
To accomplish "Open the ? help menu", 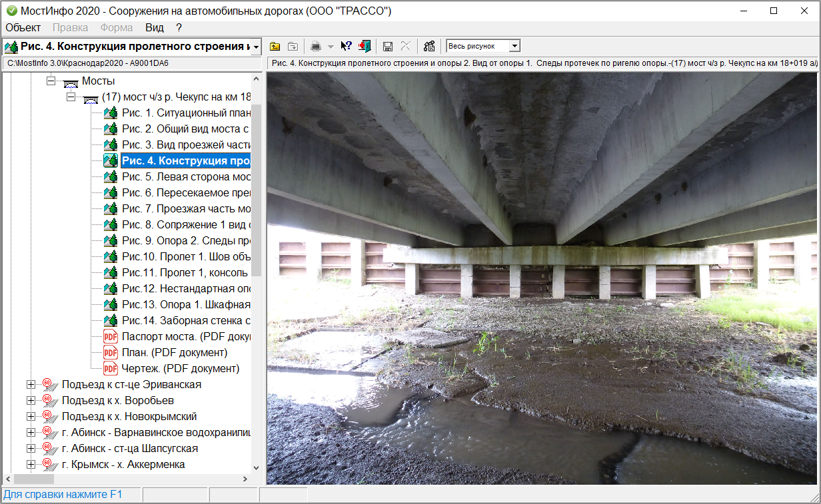I will tap(179, 27).
